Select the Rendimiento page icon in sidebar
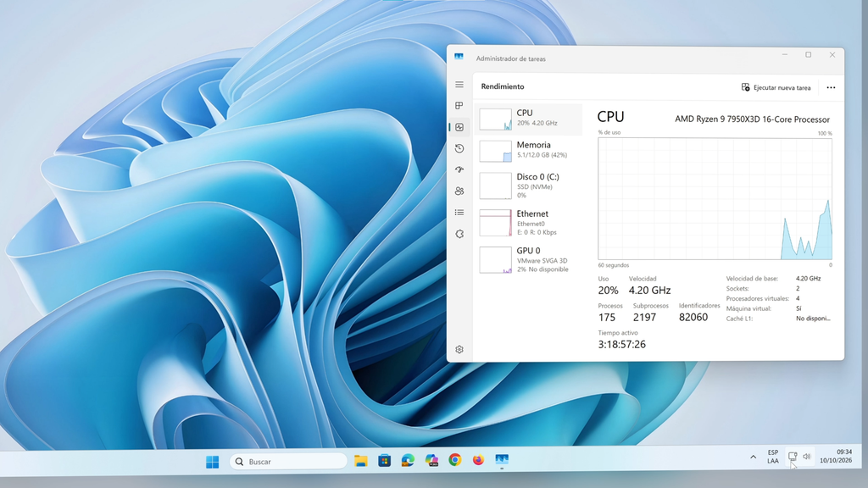868x488 pixels. (x=459, y=127)
